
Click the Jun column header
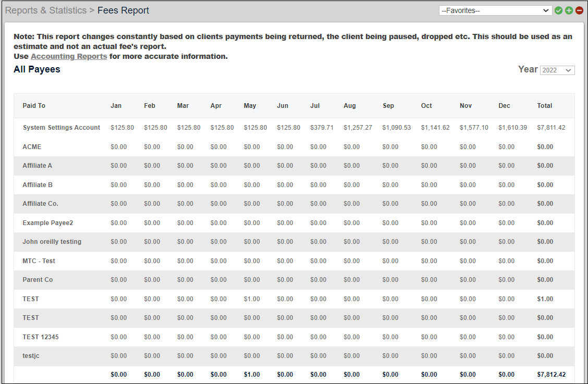[283, 106]
